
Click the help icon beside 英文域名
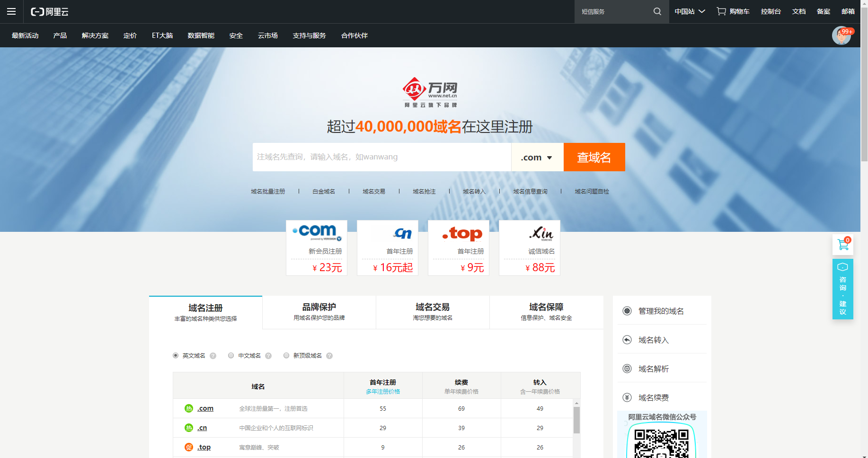coord(213,356)
